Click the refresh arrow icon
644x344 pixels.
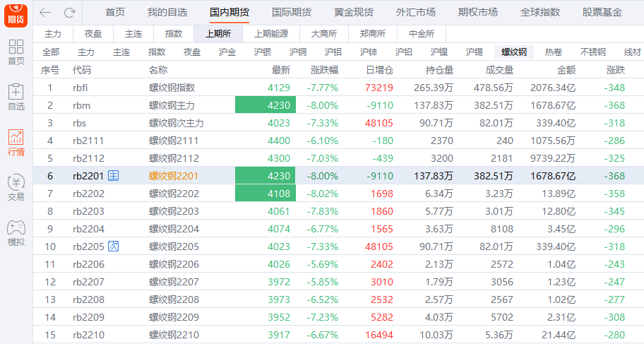click(69, 13)
